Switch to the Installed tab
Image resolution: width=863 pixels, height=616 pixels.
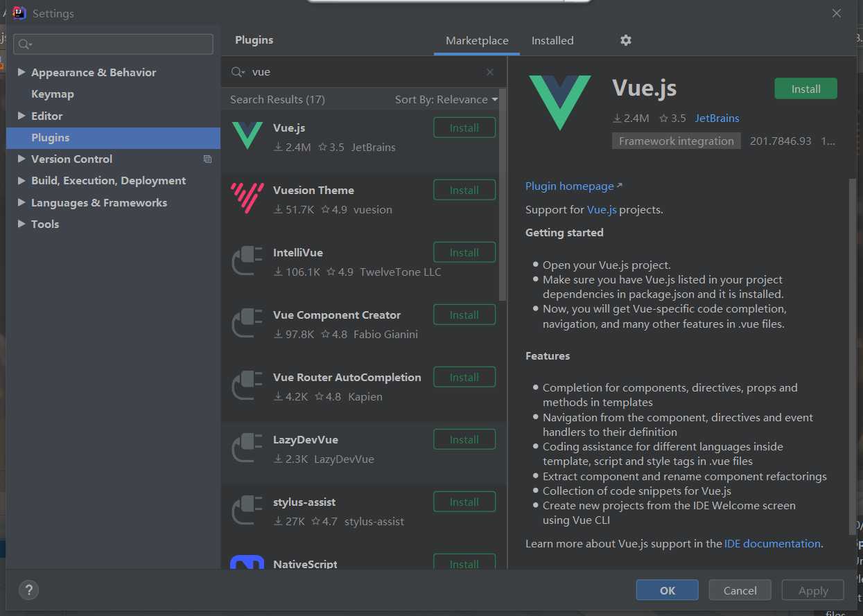[x=552, y=40]
